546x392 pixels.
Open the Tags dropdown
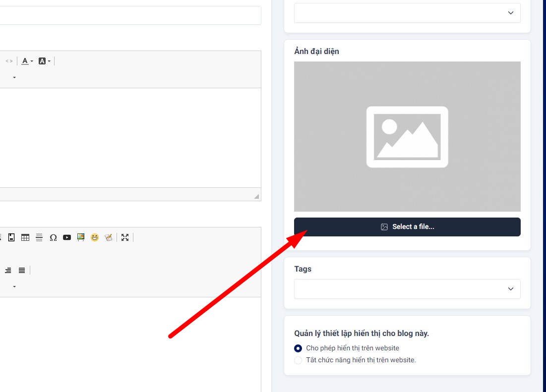407,289
